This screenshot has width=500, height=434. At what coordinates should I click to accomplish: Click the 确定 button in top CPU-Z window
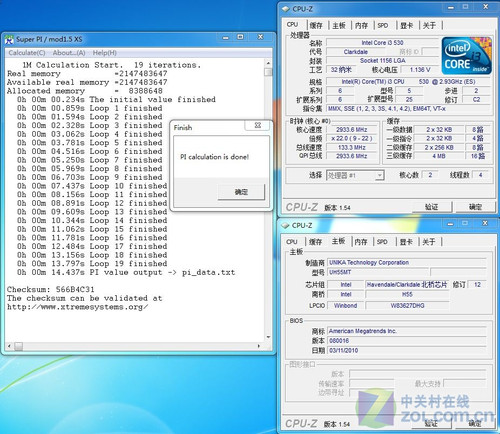point(475,207)
